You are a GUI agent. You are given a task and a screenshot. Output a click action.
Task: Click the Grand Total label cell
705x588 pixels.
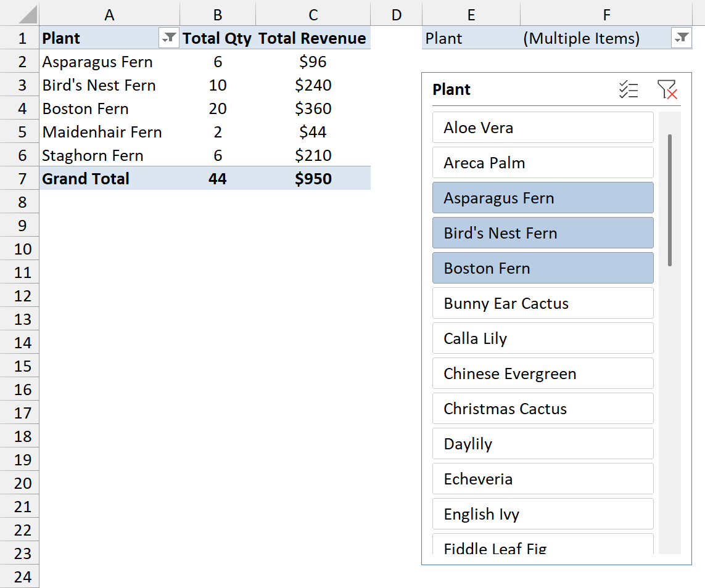109,178
